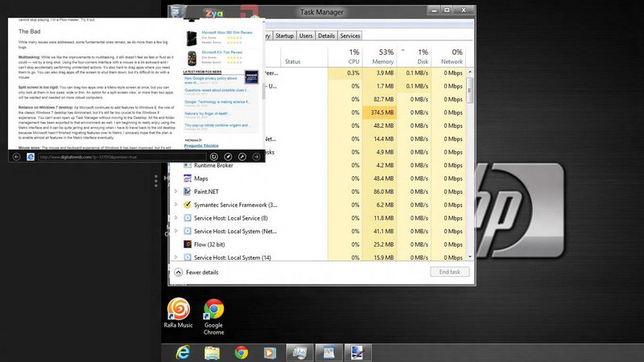Expand Service Host: Local Service row
The image size is (644, 362).
click(x=176, y=218)
